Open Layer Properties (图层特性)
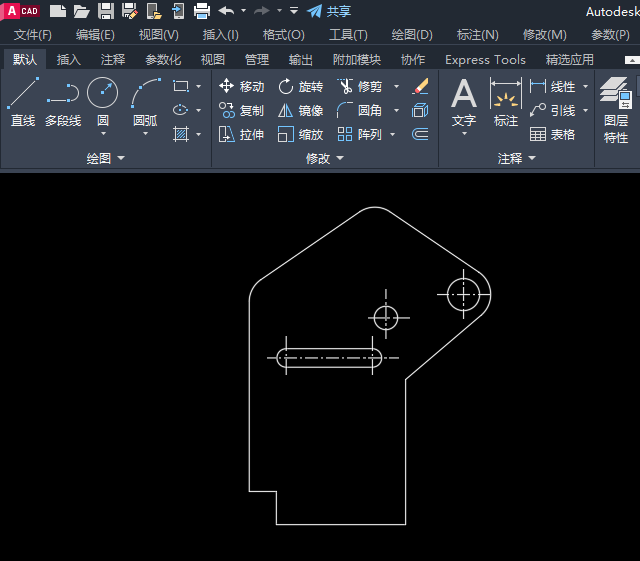This screenshot has height=561, width=640. (x=616, y=110)
